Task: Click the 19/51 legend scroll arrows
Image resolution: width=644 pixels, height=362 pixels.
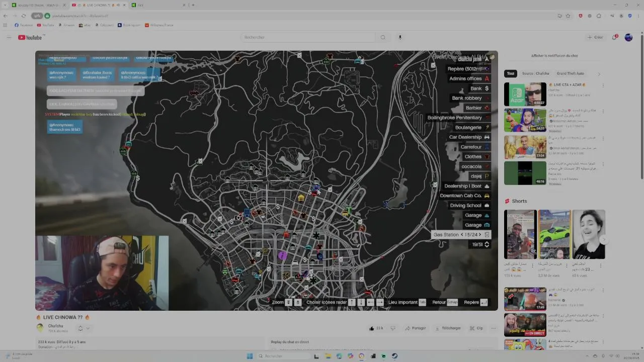Action: click(487, 244)
